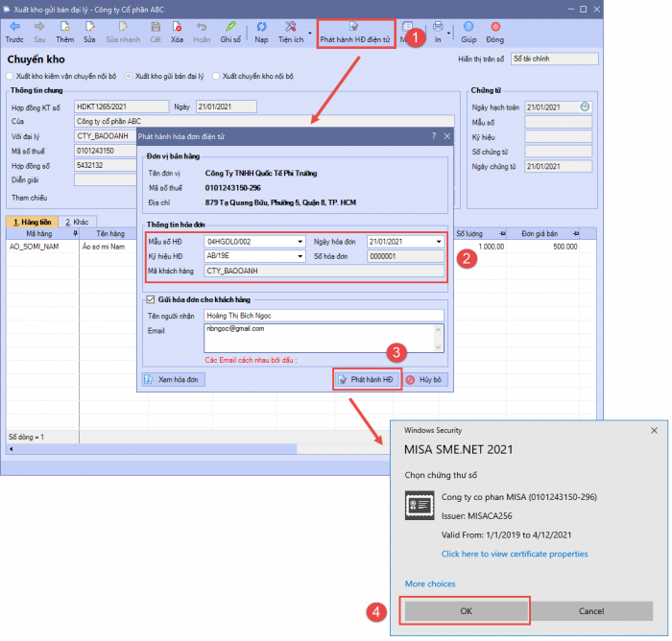Open the Ký hiệu HĐ dropdown

pos(300,256)
